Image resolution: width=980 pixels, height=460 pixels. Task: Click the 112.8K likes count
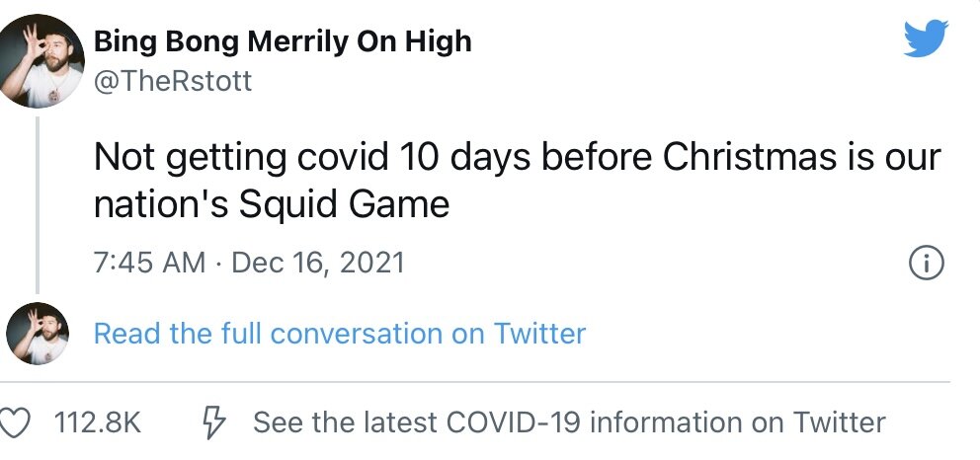(97, 422)
